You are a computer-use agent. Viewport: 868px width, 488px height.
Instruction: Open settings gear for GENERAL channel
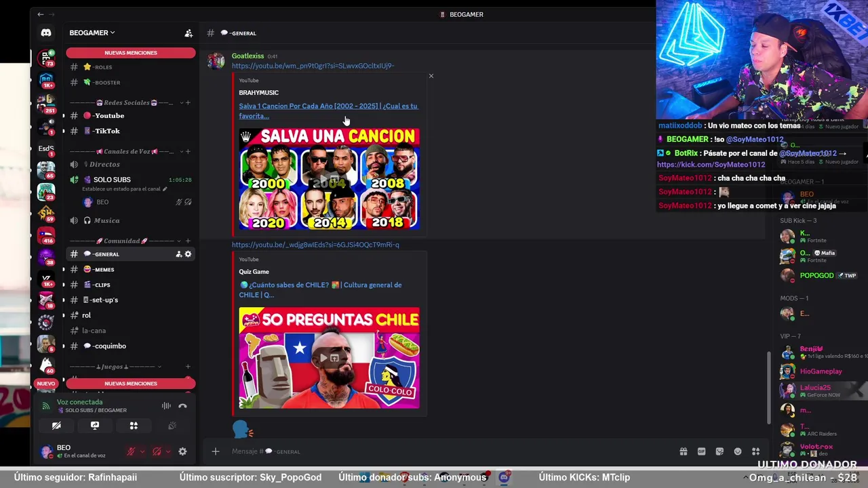188,254
